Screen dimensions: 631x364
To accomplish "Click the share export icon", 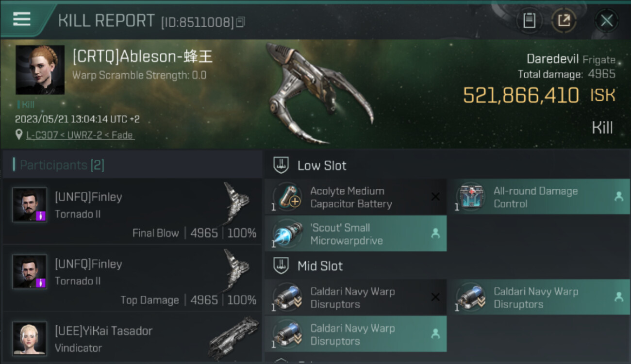I will click(x=564, y=21).
